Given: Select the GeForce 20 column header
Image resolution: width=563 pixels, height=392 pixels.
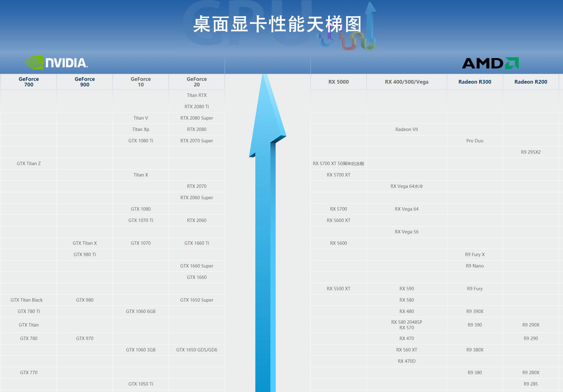Looking at the screenshot, I should click(197, 82).
